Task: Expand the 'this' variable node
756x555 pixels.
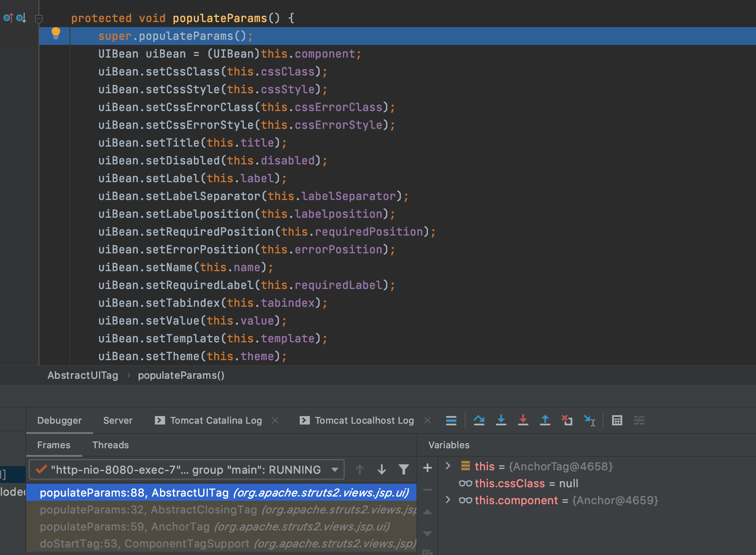Action: [448, 466]
